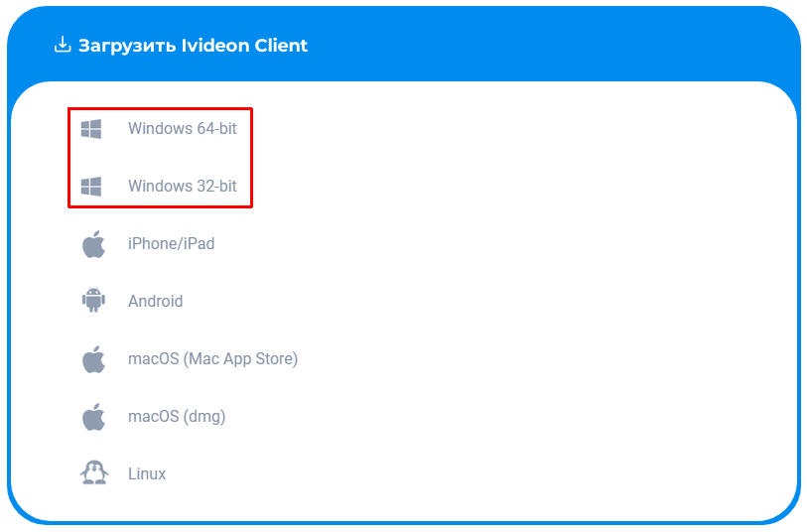Image resolution: width=807 pixels, height=532 pixels.
Task: Download the Windows 64-bit client
Action: tap(183, 129)
